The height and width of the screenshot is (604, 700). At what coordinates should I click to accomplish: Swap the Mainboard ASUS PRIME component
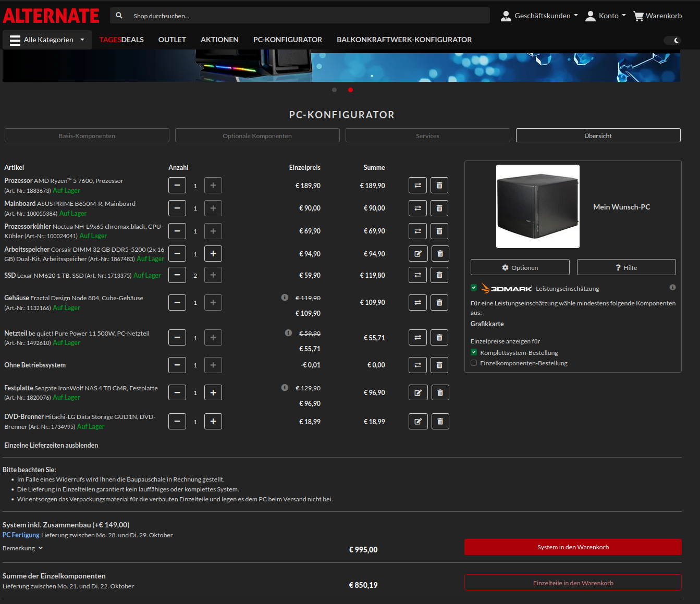(417, 208)
